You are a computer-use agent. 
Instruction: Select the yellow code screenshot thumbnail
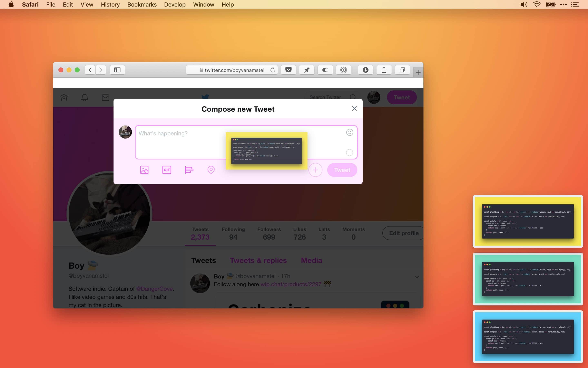pyautogui.click(x=528, y=221)
